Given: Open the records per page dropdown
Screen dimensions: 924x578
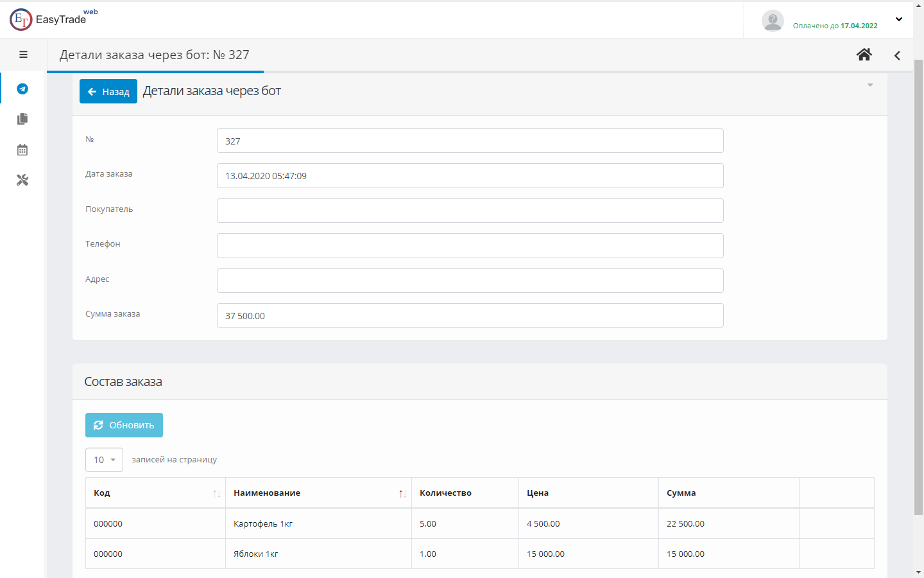Looking at the screenshot, I should coord(104,460).
